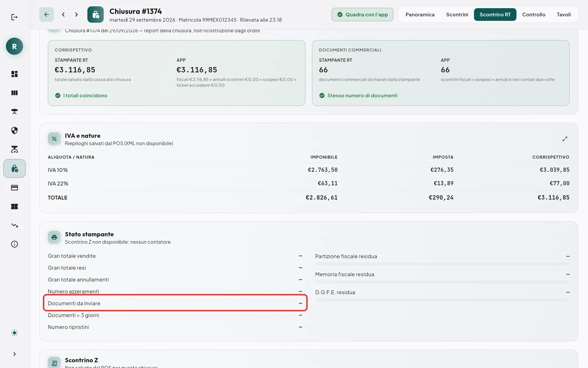Go to the previous closure chevron
Screen dimensions: 588x368
[x=63, y=15]
